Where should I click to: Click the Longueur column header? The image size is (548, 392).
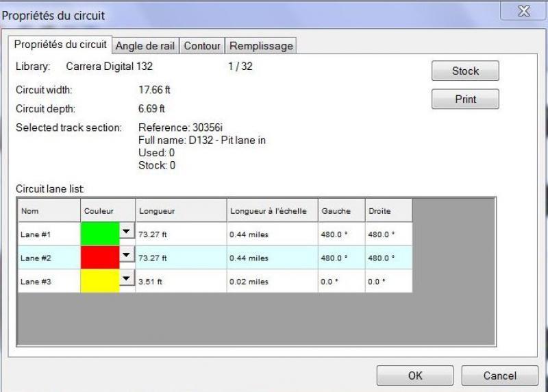[x=181, y=211]
